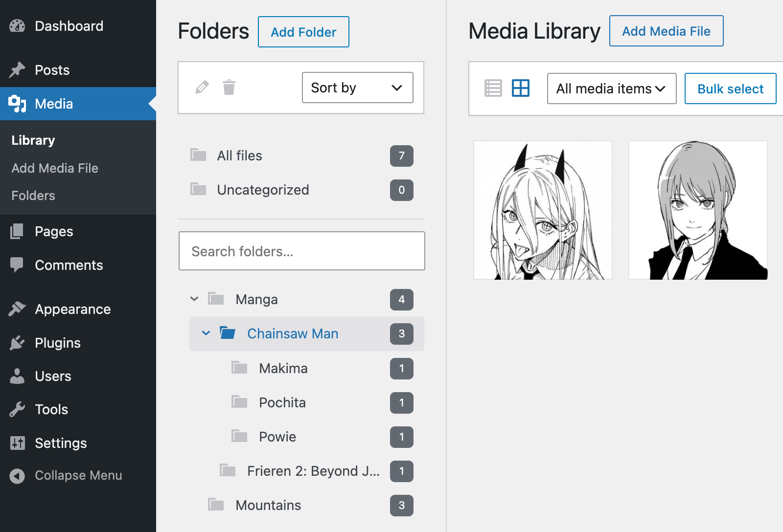Screen dimensions: 783x532
Task: Click the Pages icon in sidebar
Action: [17, 231]
